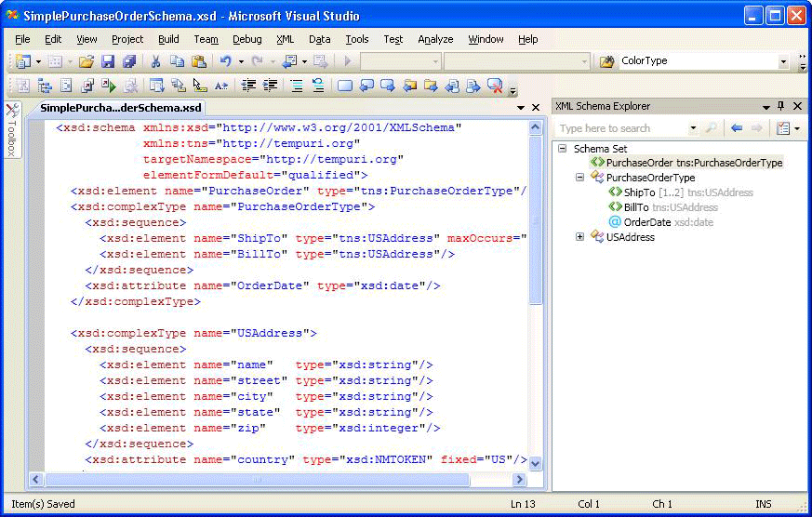The image size is (812, 517).
Task: Select the ShipTo element in Schema Explorer
Action: point(639,192)
